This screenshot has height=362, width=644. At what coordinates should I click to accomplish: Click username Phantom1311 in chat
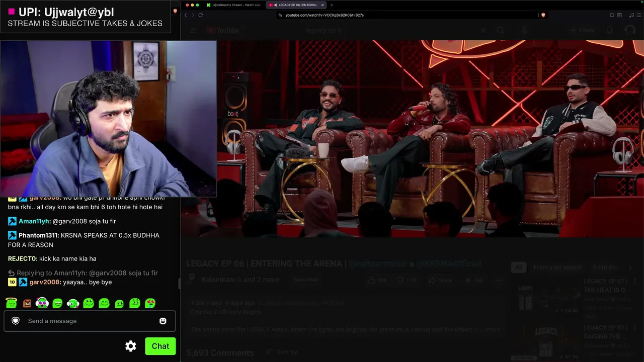pyautogui.click(x=39, y=235)
